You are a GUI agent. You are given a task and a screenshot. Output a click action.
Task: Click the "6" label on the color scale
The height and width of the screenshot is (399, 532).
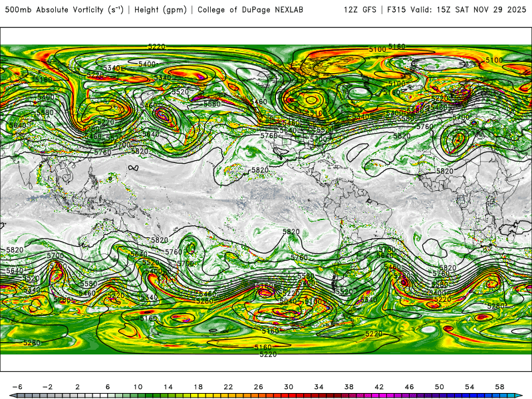(x=108, y=387)
